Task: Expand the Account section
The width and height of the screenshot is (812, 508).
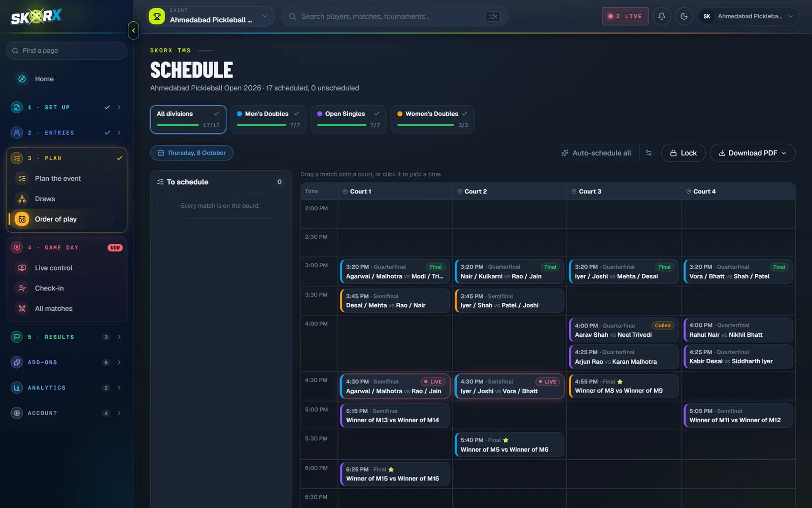Action: 119,413
